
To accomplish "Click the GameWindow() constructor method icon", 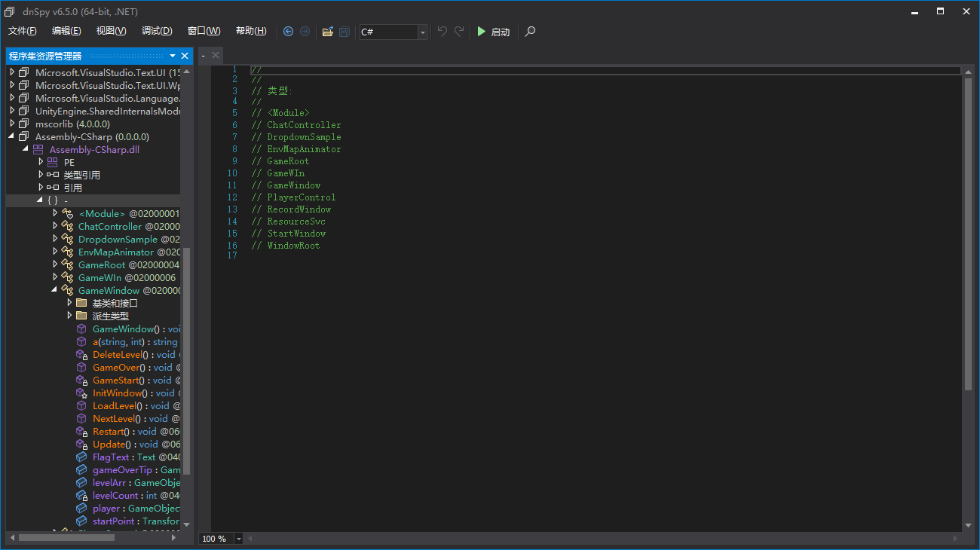I will [x=81, y=328].
